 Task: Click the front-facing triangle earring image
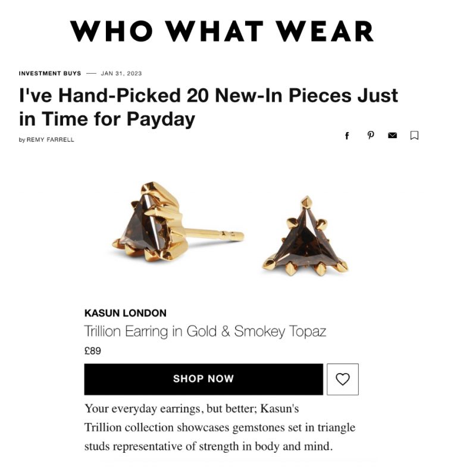click(305, 236)
